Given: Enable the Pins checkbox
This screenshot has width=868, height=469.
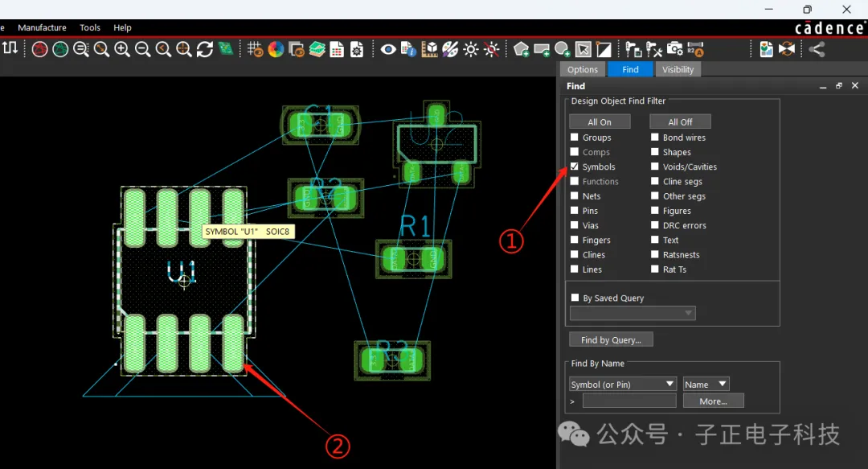Looking at the screenshot, I should pos(575,210).
